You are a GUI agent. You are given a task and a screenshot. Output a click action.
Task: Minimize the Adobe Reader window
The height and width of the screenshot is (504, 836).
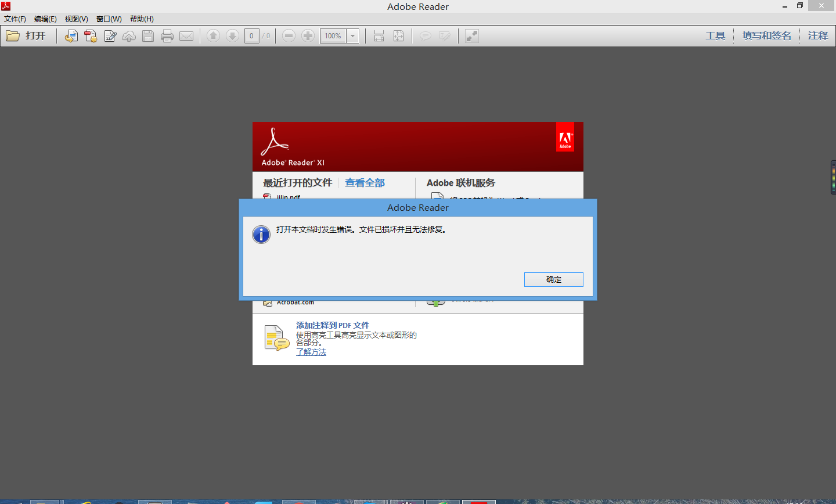tap(784, 6)
